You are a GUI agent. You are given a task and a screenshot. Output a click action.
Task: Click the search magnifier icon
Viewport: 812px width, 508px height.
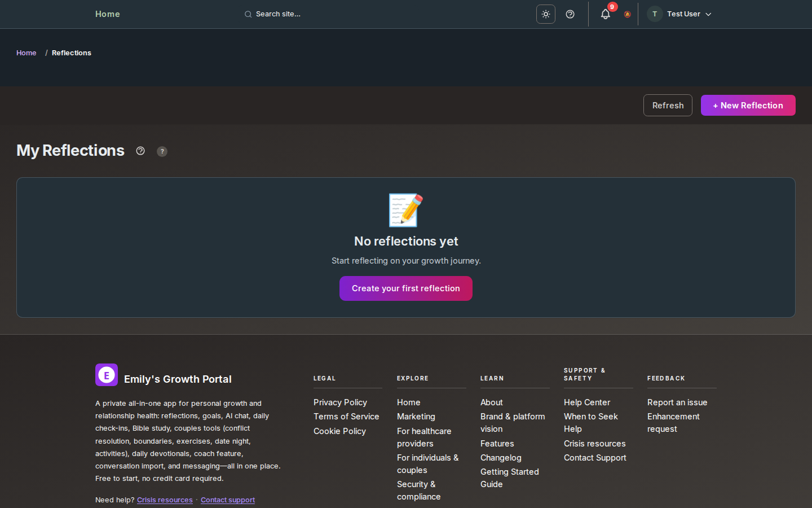[x=248, y=14]
